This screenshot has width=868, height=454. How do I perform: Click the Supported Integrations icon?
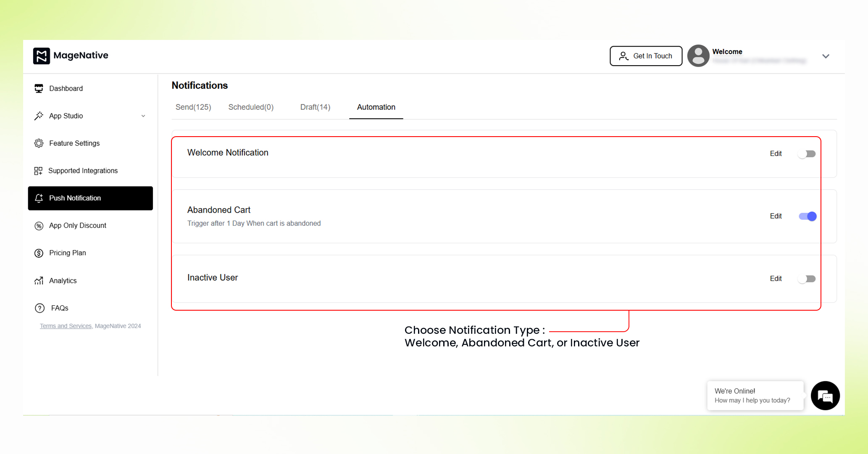pyautogui.click(x=39, y=171)
